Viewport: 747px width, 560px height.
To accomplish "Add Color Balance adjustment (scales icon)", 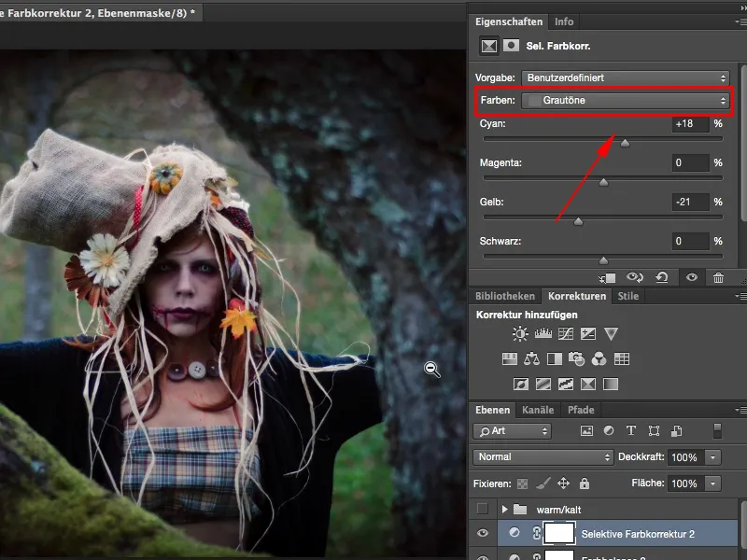I will coord(531,359).
